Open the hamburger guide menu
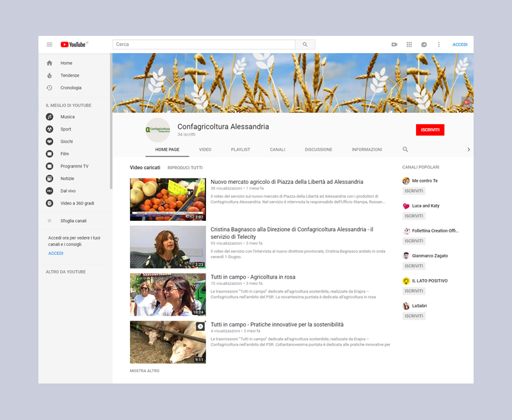The width and height of the screenshot is (512, 420). click(x=49, y=44)
